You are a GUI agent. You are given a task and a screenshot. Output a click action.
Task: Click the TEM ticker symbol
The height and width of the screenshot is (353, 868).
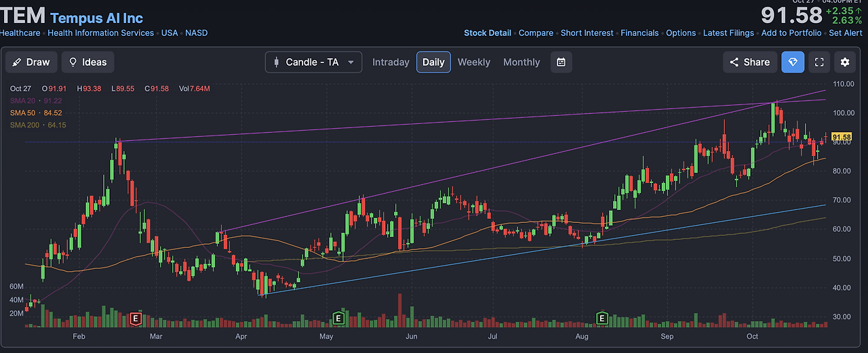tap(23, 15)
